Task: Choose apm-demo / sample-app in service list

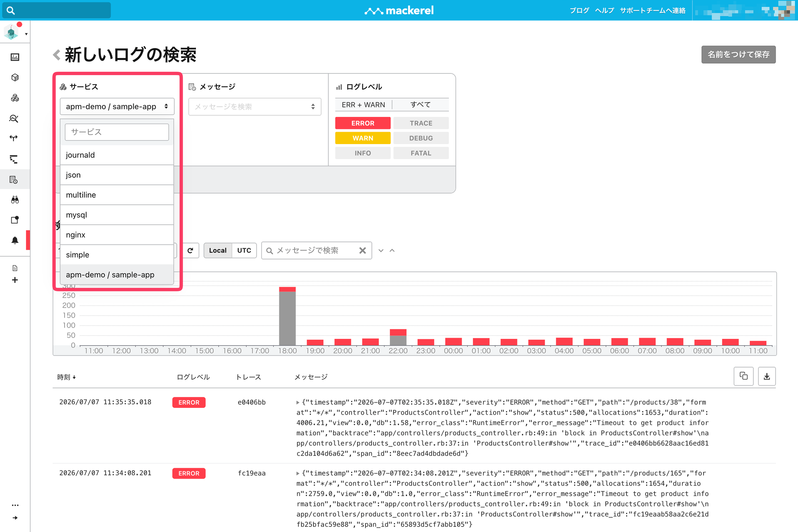Action: (117, 275)
